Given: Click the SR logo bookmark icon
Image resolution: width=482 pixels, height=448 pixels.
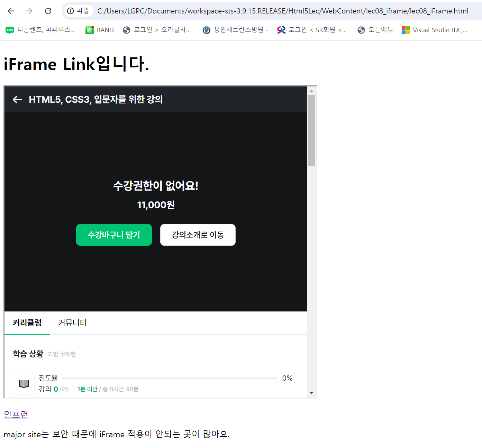Looking at the screenshot, I should tap(281, 30).
